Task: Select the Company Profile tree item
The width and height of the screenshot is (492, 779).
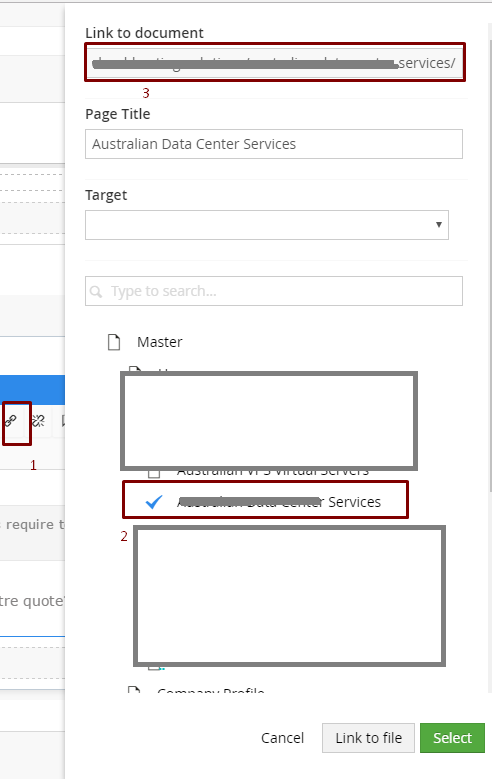Action: coord(211,690)
